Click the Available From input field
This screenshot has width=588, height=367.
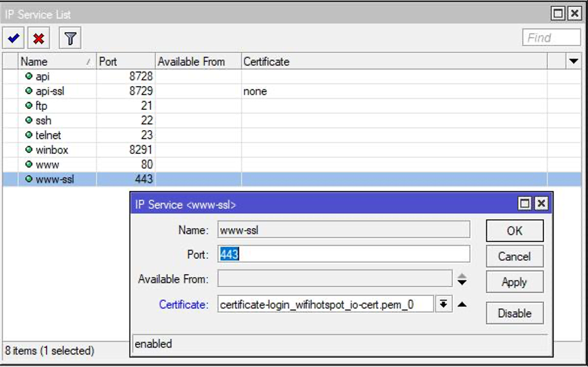[x=335, y=279]
